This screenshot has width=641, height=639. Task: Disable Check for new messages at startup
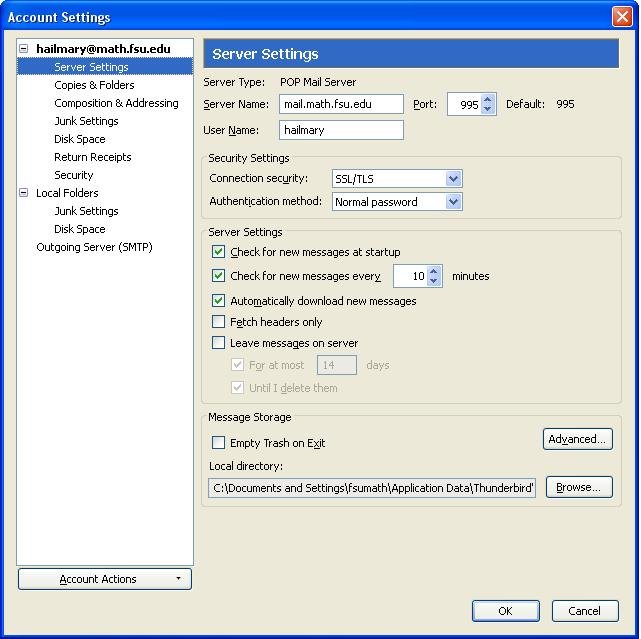219,253
